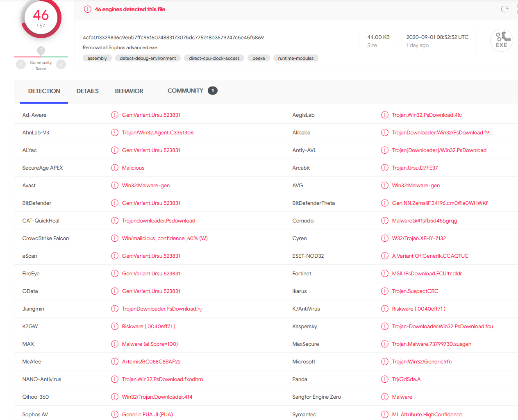Click 'Trojandownloader.Psdownload' CAT-QuickHeal result
Image resolution: width=518 pixels, height=420 pixels.
click(x=159, y=220)
